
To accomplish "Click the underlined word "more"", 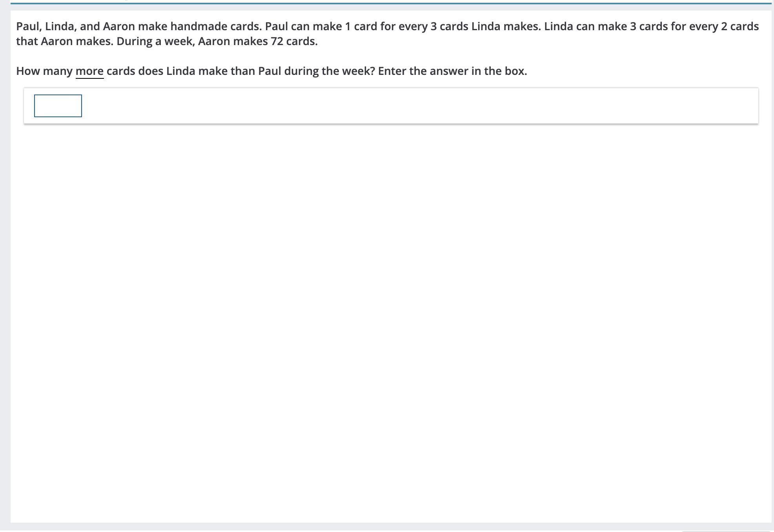I will coord(89,71).
